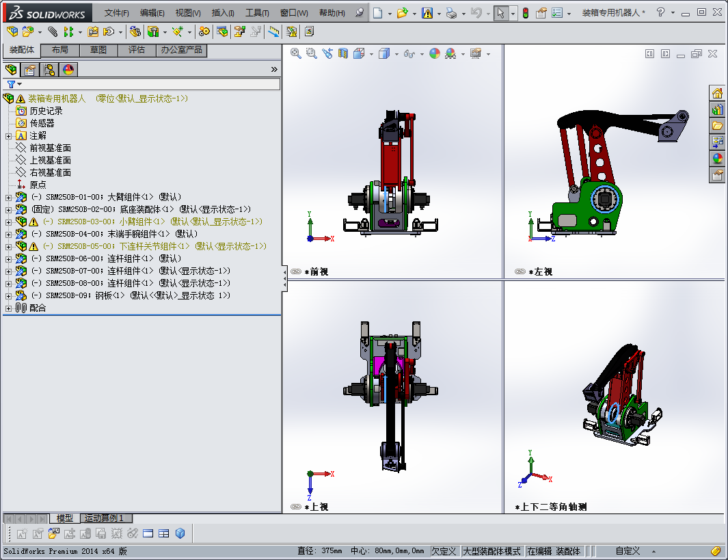Open SolidWorks Resources in task pane
Image resolution: width=728 pixels, height=560 pixels.
717,93
